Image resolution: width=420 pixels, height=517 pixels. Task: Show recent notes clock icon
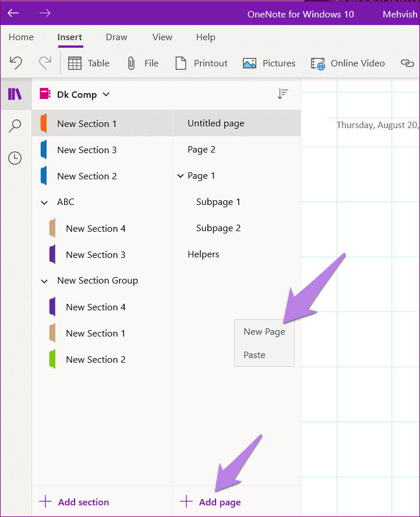pos(15,158)
